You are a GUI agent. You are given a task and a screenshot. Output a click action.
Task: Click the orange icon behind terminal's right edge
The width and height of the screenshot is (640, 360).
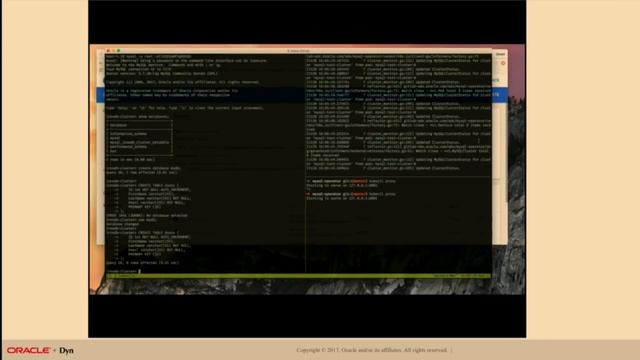[x=503, y=63]
